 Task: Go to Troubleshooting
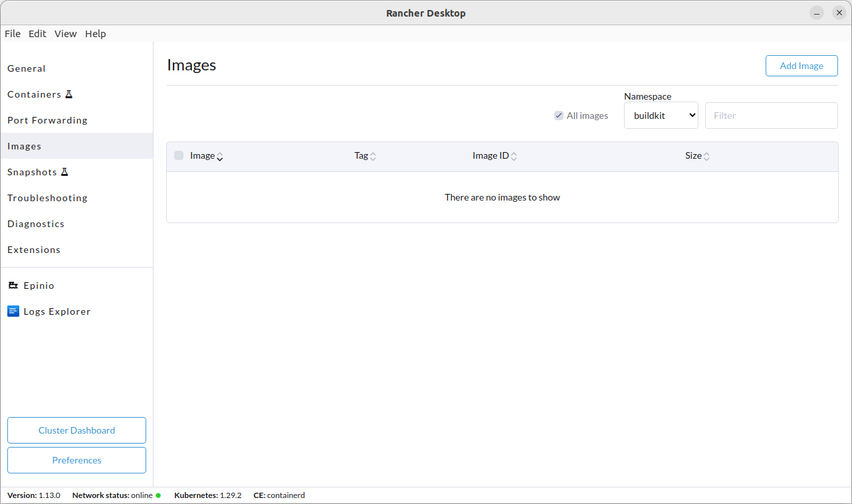76,198
